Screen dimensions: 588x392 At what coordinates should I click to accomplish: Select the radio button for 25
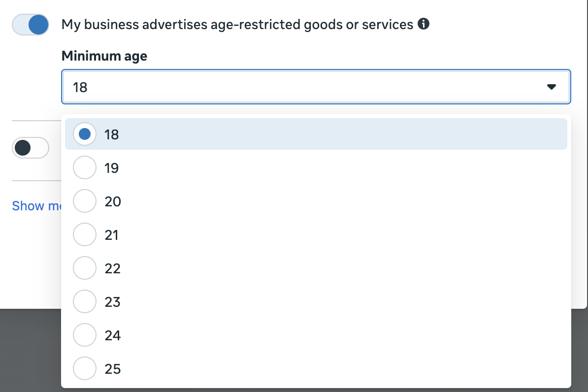[85, 368]
